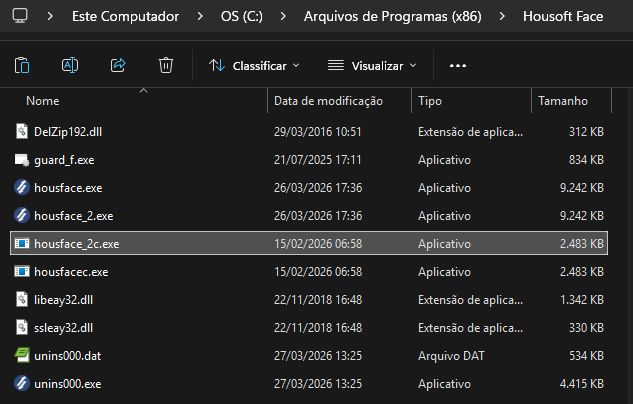The image size is (633, 404).
Task: Sort by the Nome column header
Action: 43,101
